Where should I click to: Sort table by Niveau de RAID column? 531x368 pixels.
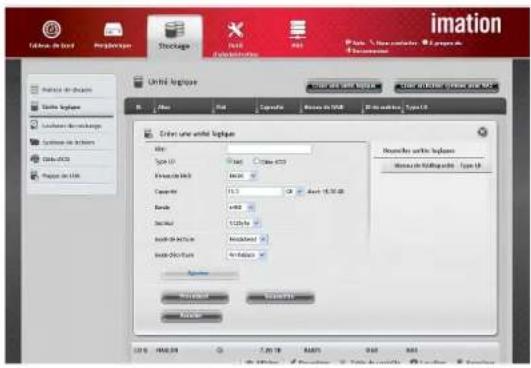324,107
